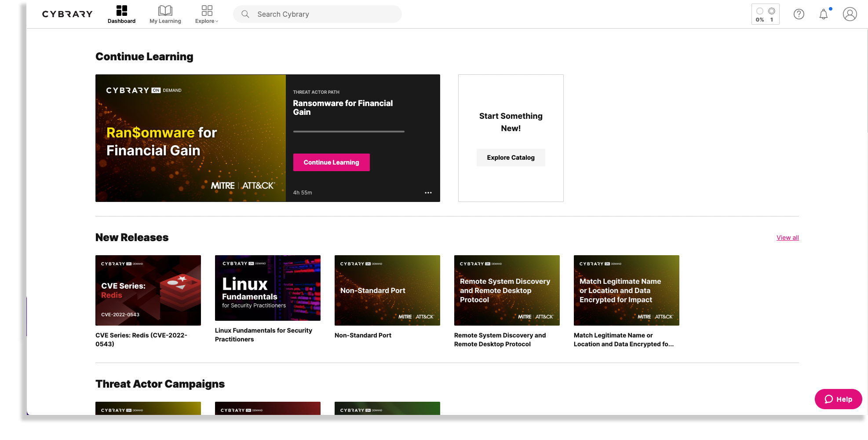Open the CVE Series: Redis thumbnail
Screen dimensions: 868x440
click(148, 290)
